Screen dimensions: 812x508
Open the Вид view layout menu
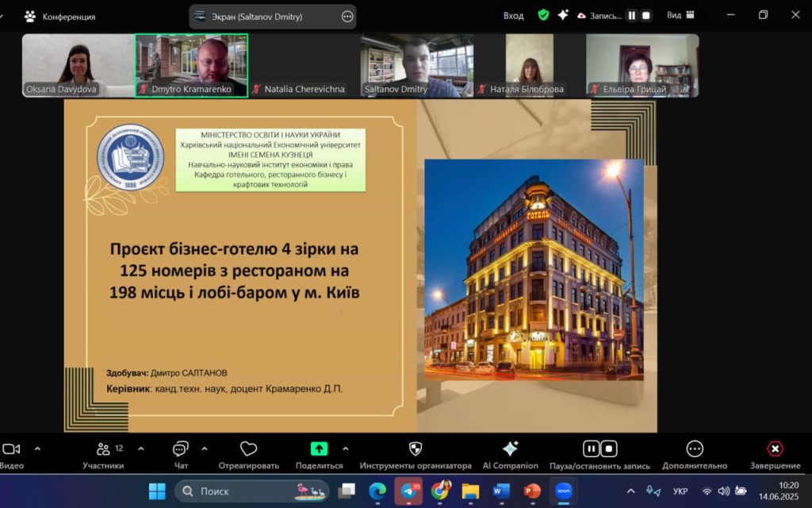pyautogui.click(x=680, y=15)
